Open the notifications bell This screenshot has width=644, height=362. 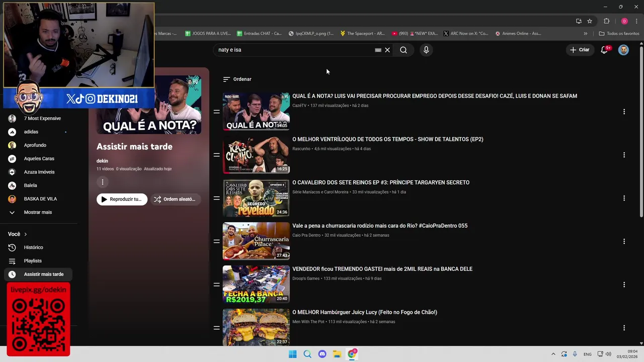point(605,50)
